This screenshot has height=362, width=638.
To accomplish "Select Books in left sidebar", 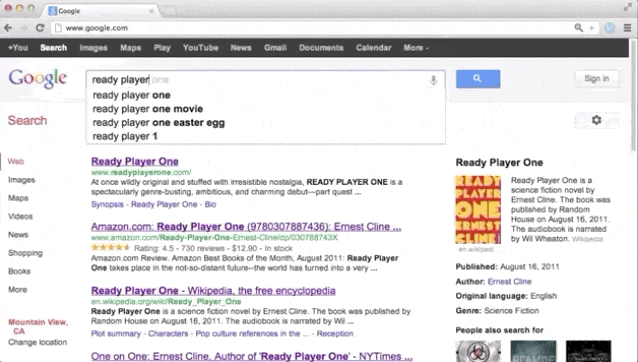I will tap(19, 271).
